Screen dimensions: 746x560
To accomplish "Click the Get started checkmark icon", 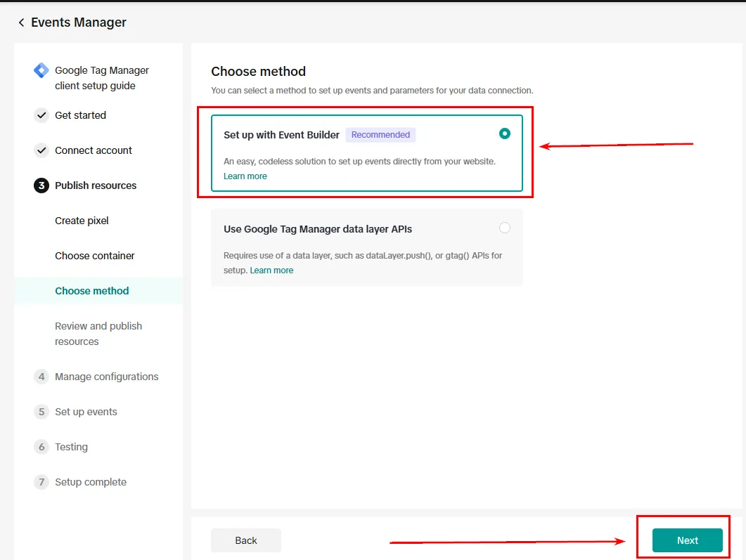I will click(x=41, y=115).
